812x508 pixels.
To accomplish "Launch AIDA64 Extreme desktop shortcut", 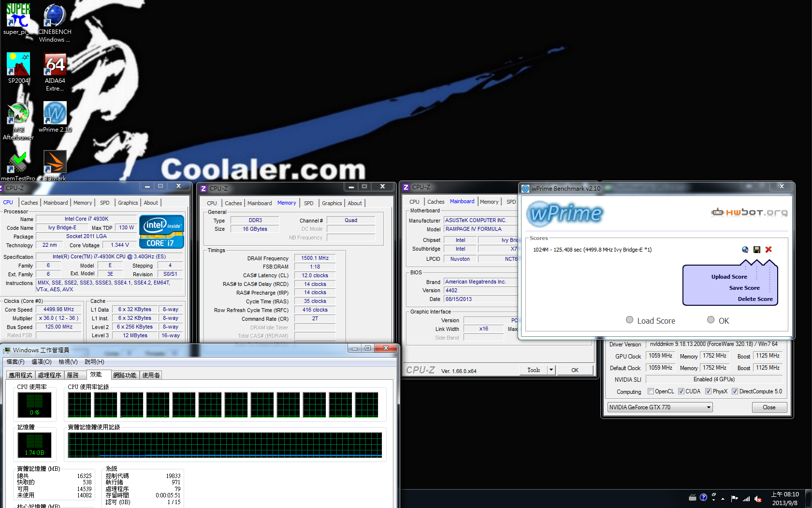I will (x=55, y=72).
